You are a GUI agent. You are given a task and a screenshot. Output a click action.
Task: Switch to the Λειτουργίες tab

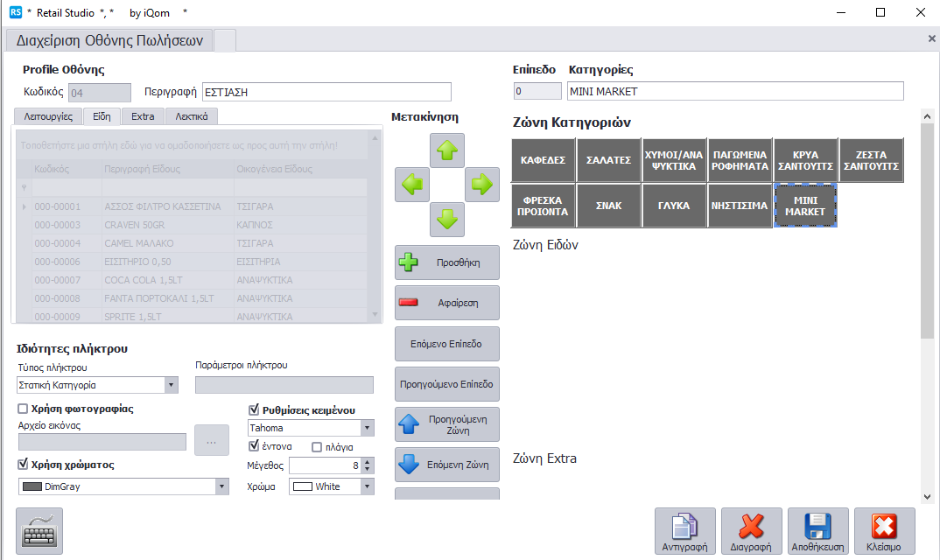49,115
